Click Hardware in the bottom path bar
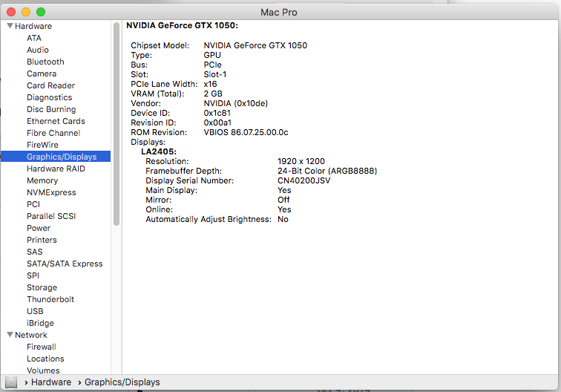Image resolution: width=561 pixels, height=392 pixels. tap(51, 382)
